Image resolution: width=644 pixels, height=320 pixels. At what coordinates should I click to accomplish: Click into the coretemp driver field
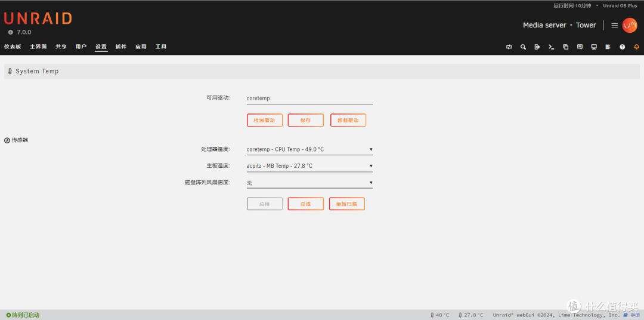pyautogui.click(x=309, y=99)
